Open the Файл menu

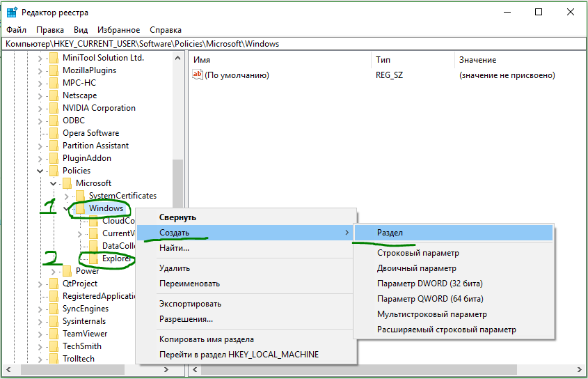17,30
